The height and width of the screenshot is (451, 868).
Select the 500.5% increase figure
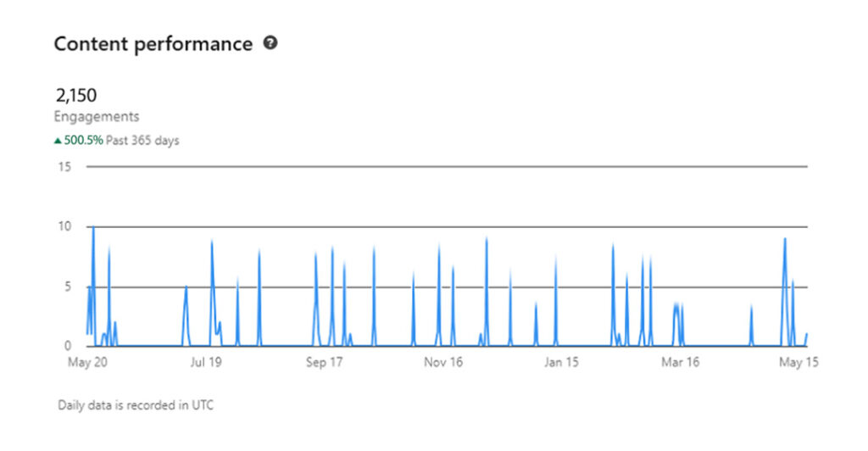[83, 141]
